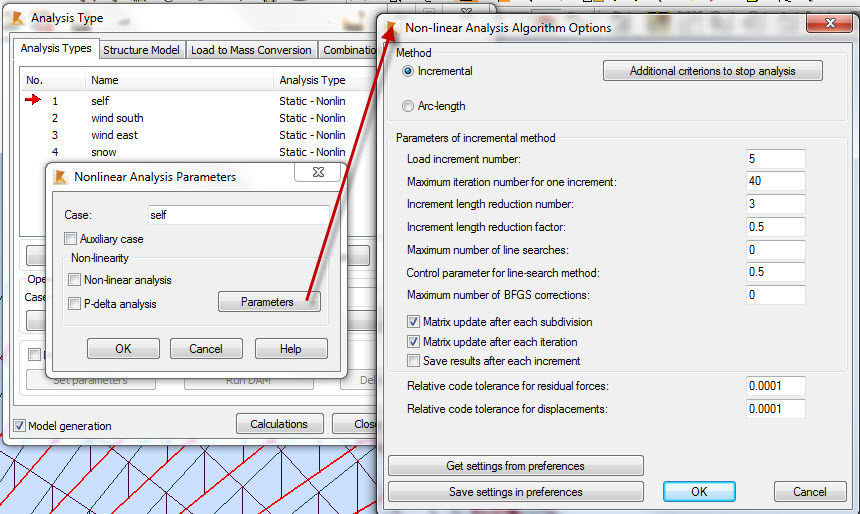Screen dimensions: 860x514
Task: Select the 'self' case row
Action: tap(199, 101)
